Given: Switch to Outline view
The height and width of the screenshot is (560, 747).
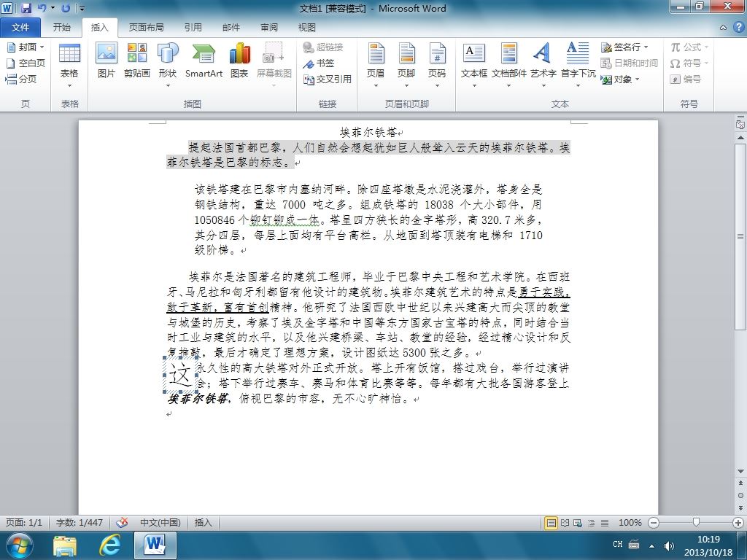Looking at the screenshot, I should tap(591, 523).
